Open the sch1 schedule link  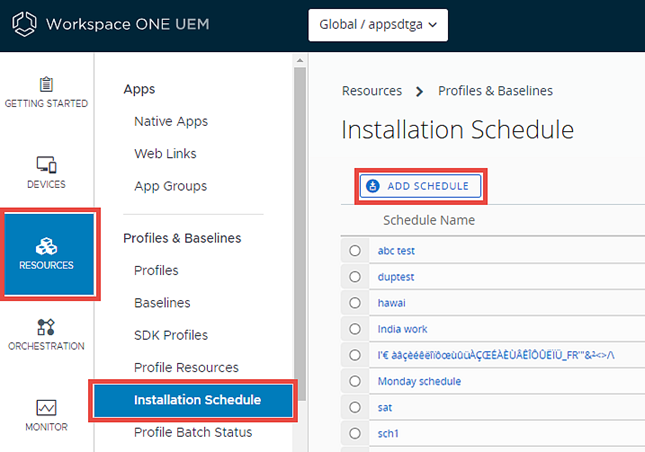[388, 433]
